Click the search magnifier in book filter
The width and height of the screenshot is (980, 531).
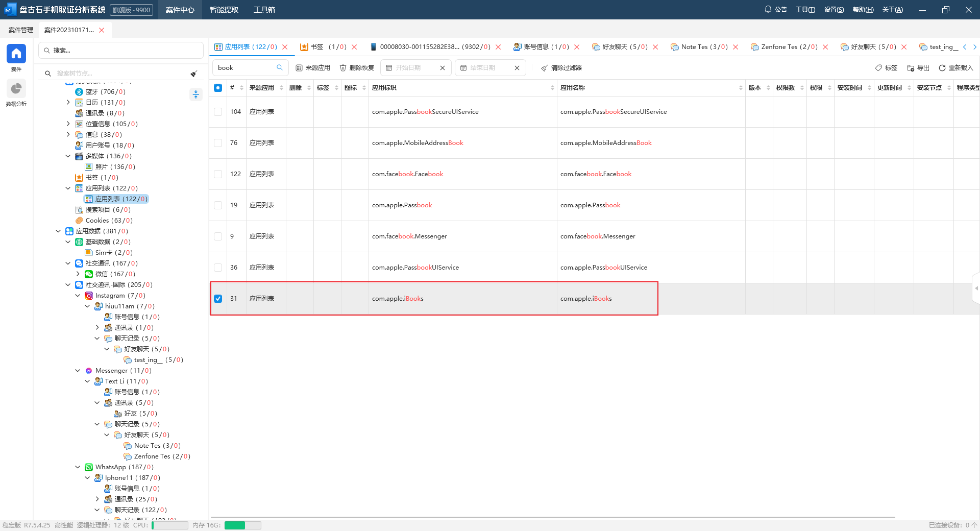click(x=280, y=67)
